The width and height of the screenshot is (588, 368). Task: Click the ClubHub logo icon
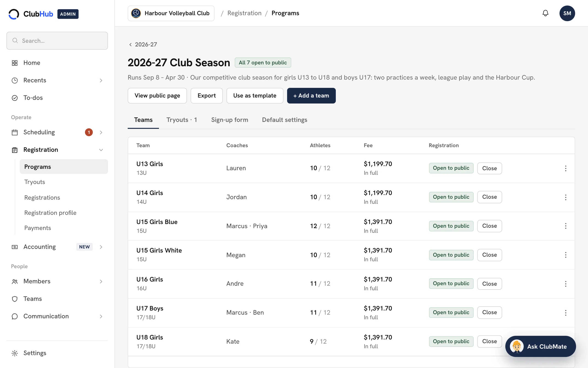[x=14, y=14]
